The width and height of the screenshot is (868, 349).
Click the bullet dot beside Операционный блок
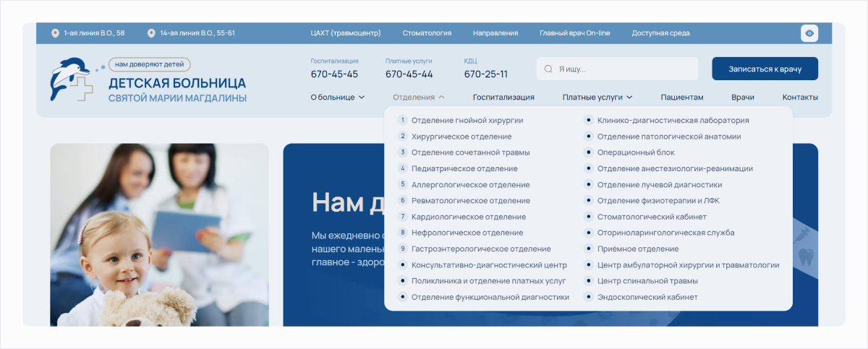[x=588, y=152]
